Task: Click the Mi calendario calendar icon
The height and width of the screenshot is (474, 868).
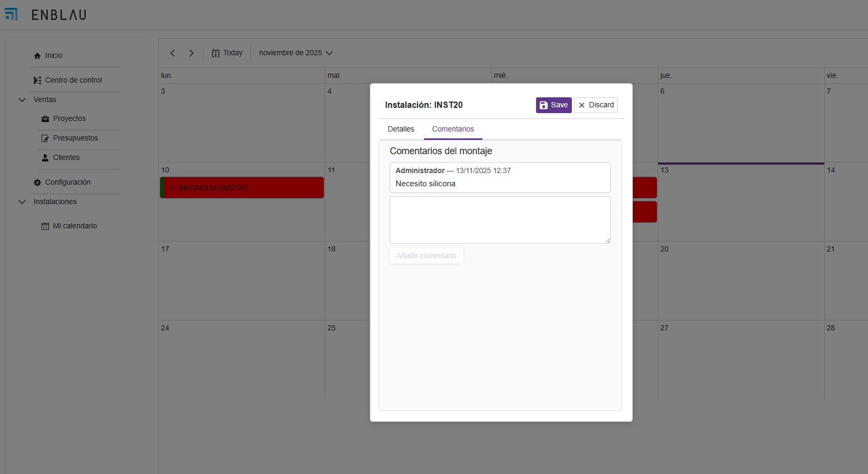Action: (x=45, y=226)
